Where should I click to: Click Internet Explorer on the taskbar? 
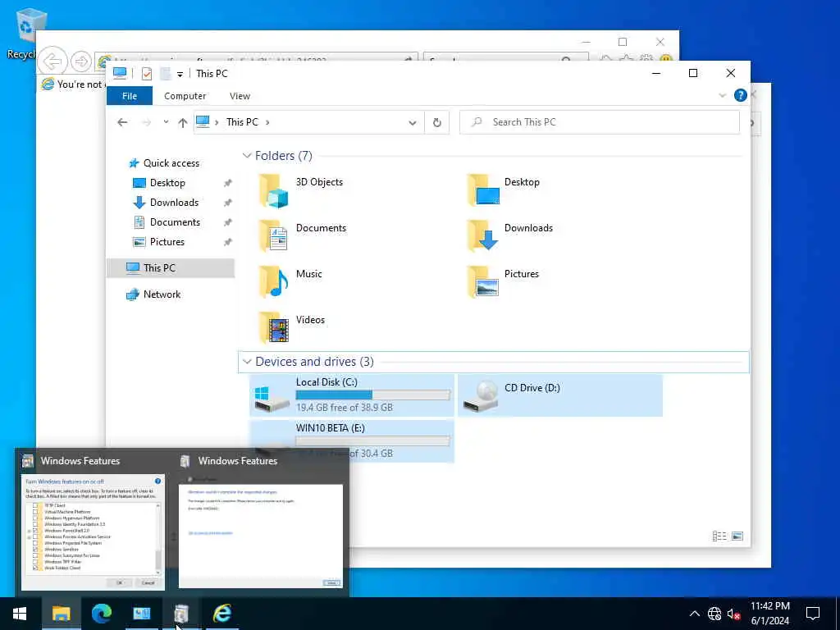pos(221,614)
